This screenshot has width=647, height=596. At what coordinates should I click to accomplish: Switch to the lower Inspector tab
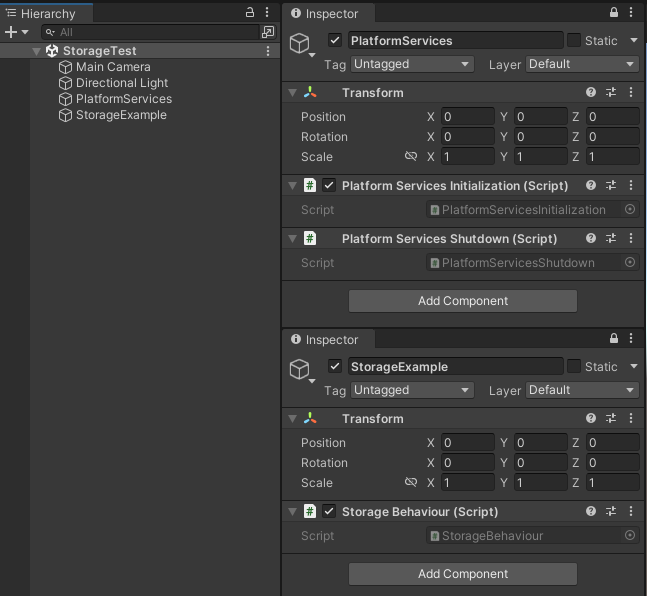[x=329, y=340]
